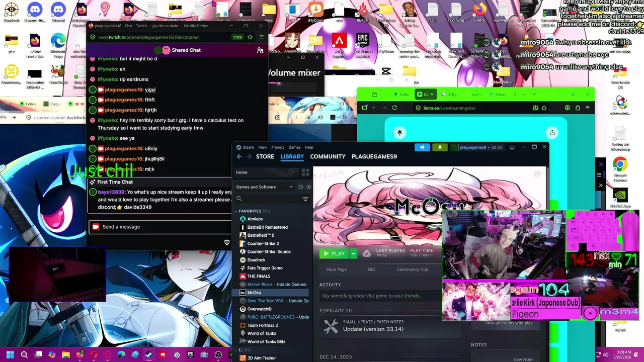644x362 pixels.
Task: Open the Twitch chat community users icon
Action: point(260,50)
